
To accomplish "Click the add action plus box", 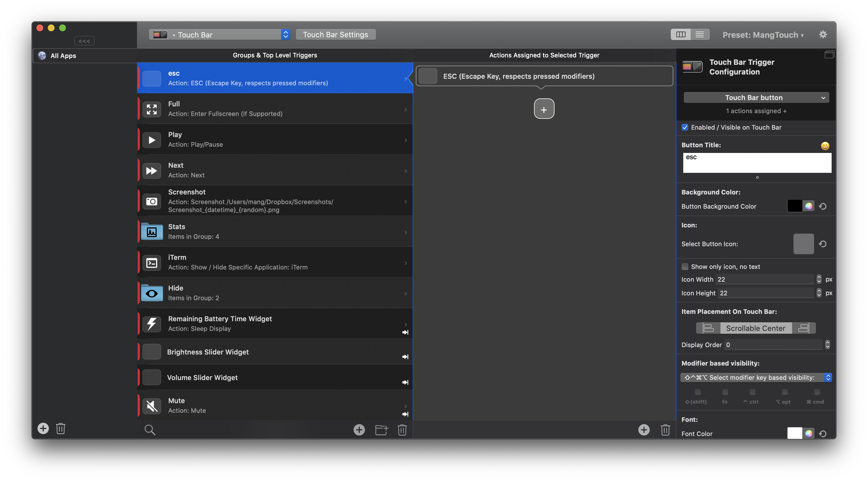I will (544, 109).
